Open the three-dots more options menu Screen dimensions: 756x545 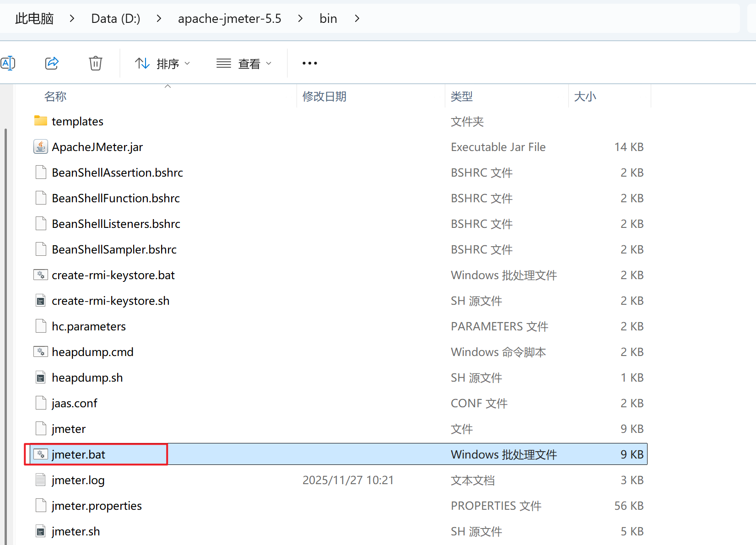point(310,63)
